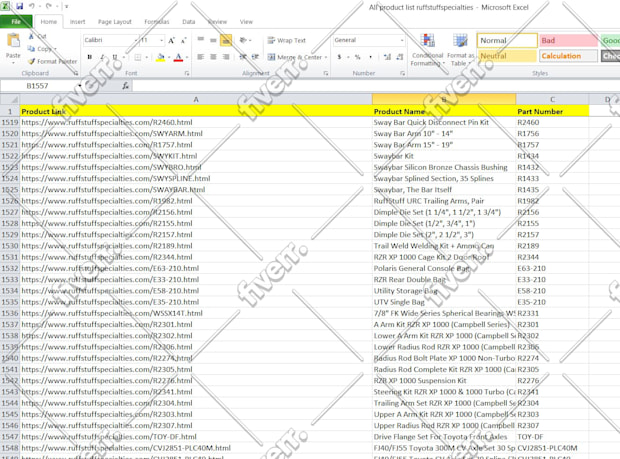Switch to the View tab

click(x=246, y=22)
